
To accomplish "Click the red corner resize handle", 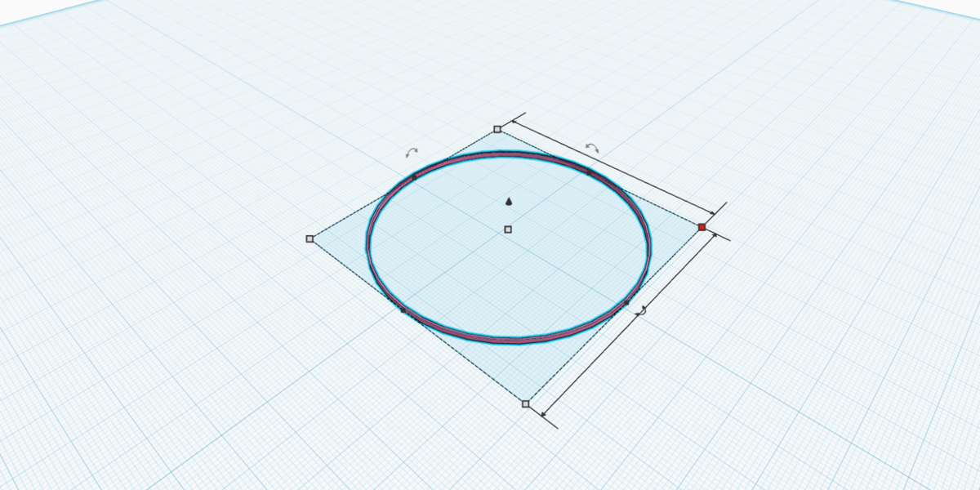I will tap(702, 227).
